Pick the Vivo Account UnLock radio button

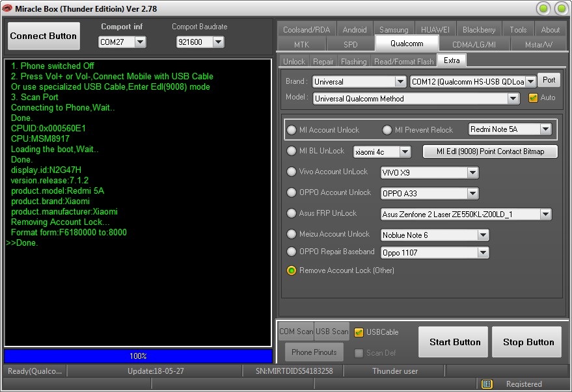pos(292,172)
